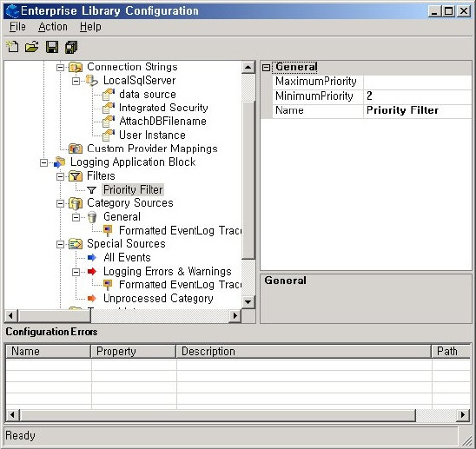Screen dimensions: 476x449
Task: Click the Logging Application Block icon
Action: click(59, 162)
